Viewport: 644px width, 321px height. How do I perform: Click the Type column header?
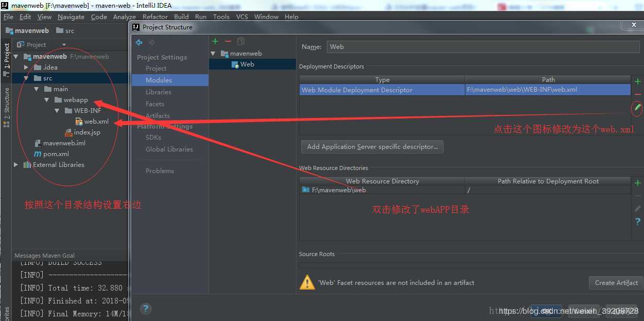coord(382,79)
